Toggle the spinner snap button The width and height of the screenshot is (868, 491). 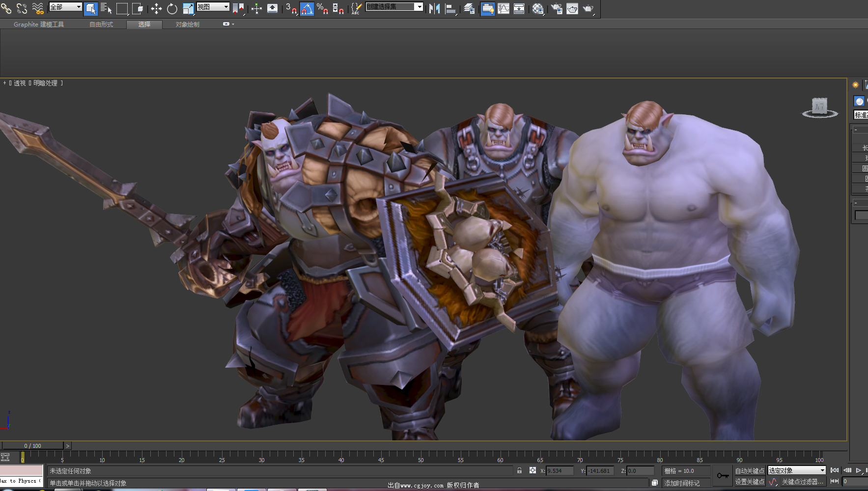pyautogui.click(x=338, y=8)
